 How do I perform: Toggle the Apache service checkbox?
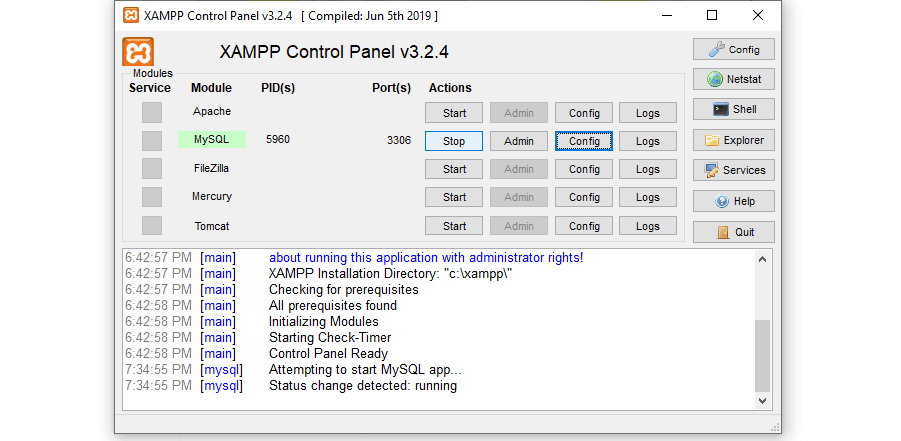coord(151,112)
